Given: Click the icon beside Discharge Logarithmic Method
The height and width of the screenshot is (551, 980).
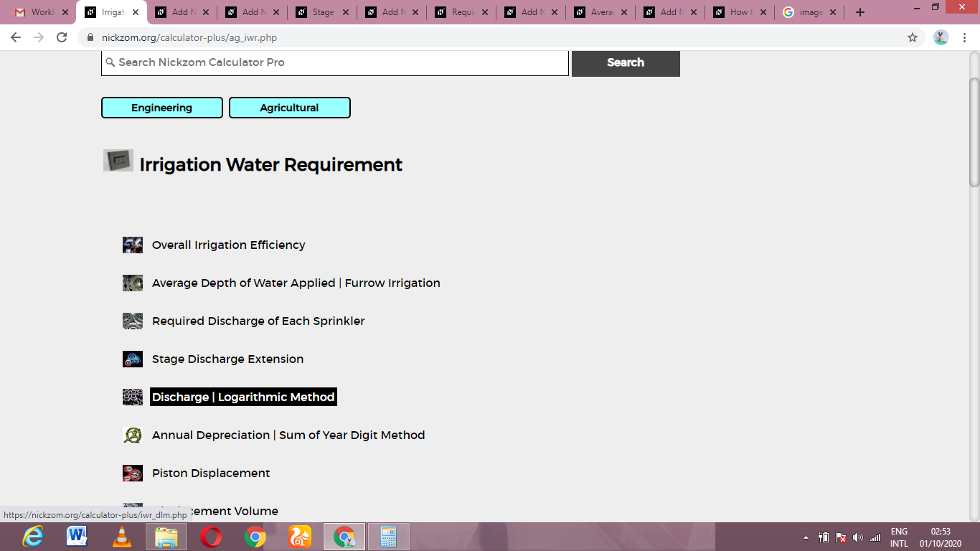Looking at the screenshot, I should pos(133,397).
